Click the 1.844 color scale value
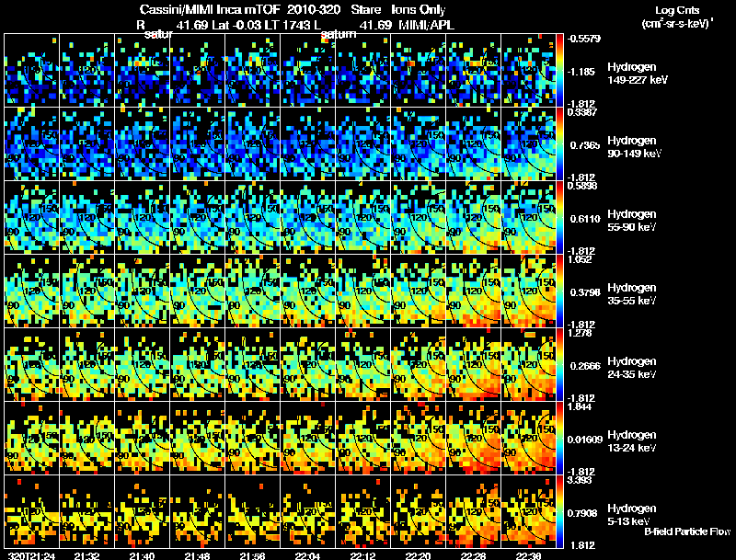This screenshot has width=736, height=560. pyautogui.click(x=580, y=406)
